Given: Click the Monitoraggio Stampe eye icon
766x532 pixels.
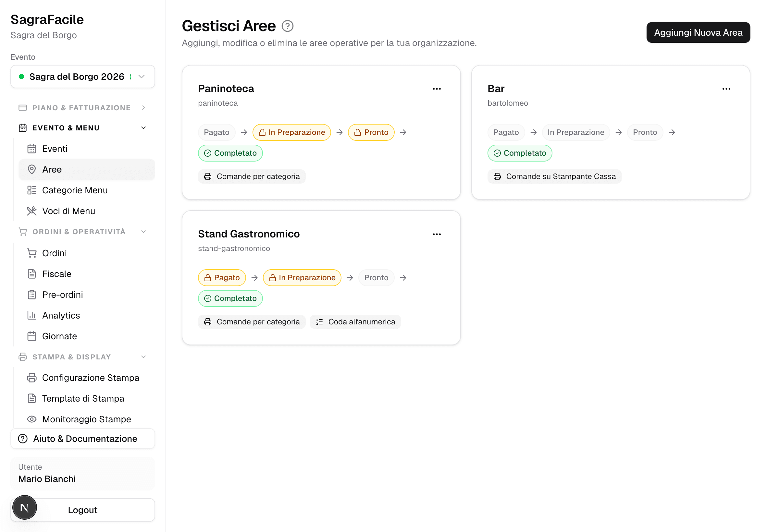Looking at the screenshot, I should pyautogui.click(x=32, y=419).
